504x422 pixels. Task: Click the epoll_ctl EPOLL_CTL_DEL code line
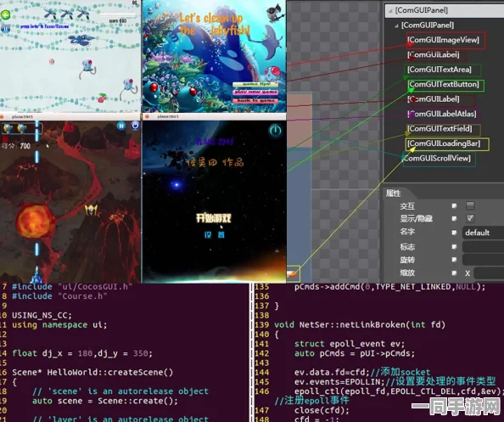(399, 391)
